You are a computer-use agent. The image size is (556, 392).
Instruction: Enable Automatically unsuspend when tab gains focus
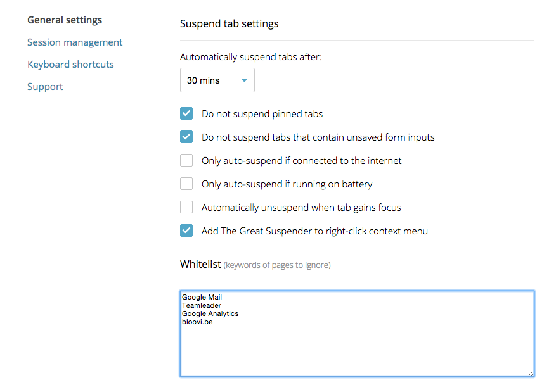pyautogui.click(x=186, y=207)
